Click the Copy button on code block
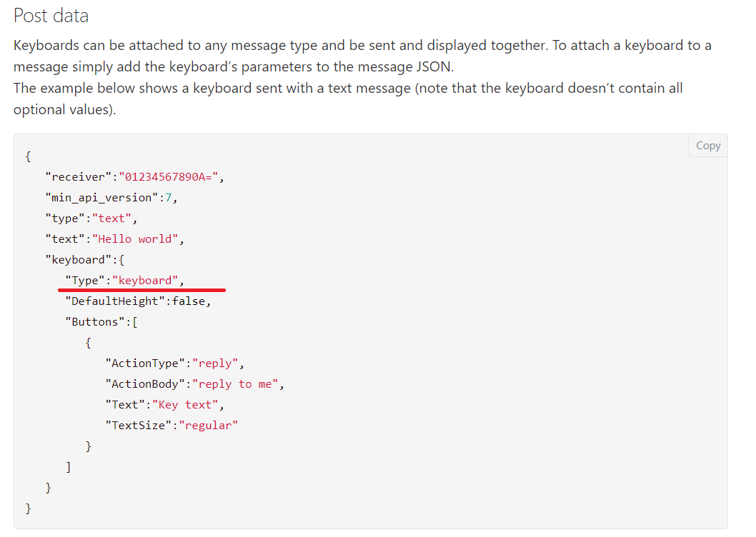Screen dimensions: 756x537 708,146
